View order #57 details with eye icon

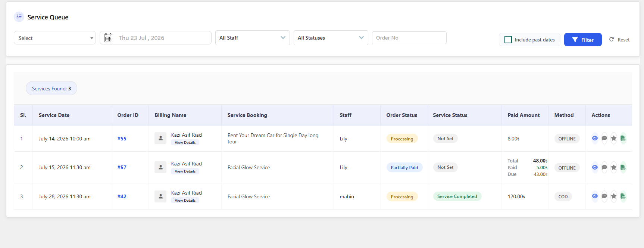click(x=595, y=167)
